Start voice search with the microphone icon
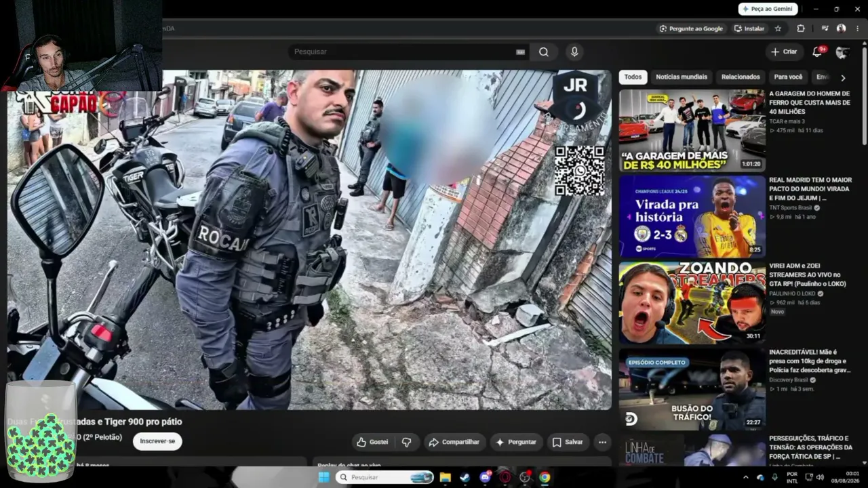The height and width of the screenshot is (488, 868). [574, 52]
